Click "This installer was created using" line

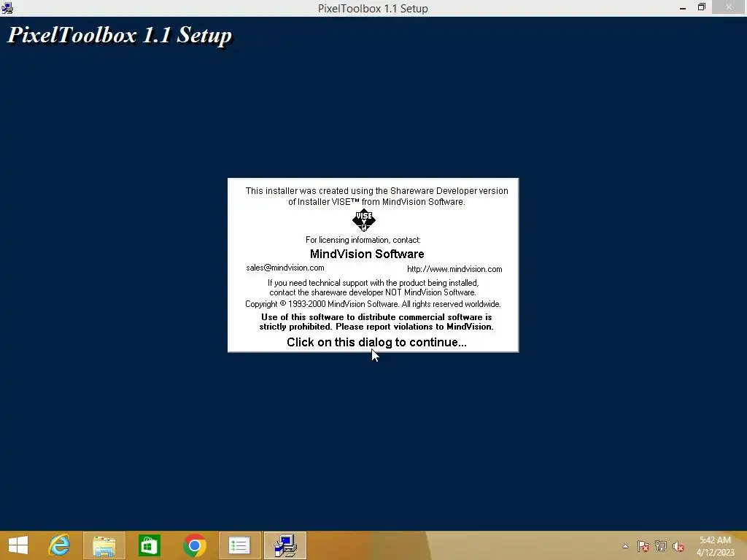(x=376, y=191)
